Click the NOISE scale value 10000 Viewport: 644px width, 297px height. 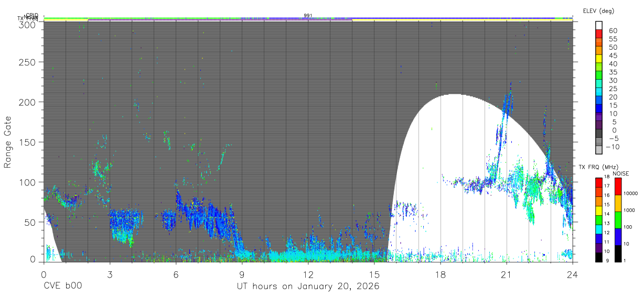tap(631, 193)
